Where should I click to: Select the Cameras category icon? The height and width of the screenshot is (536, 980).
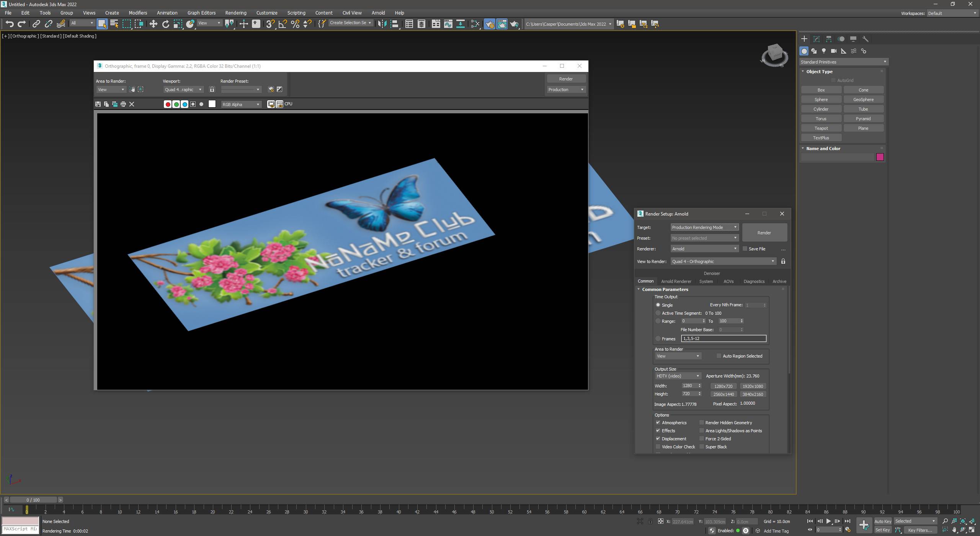click(834, 51)
